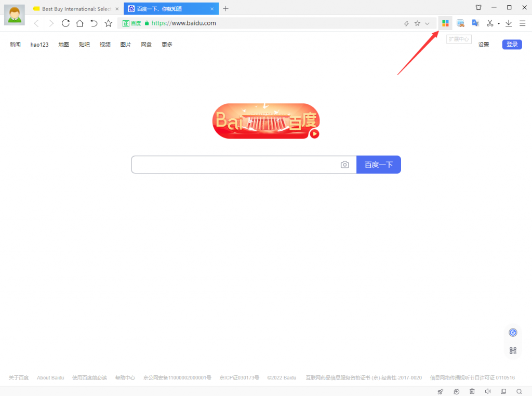Open the 网盘 link
532x396 pixels.
pyautogui.click(x=147, y=45)
